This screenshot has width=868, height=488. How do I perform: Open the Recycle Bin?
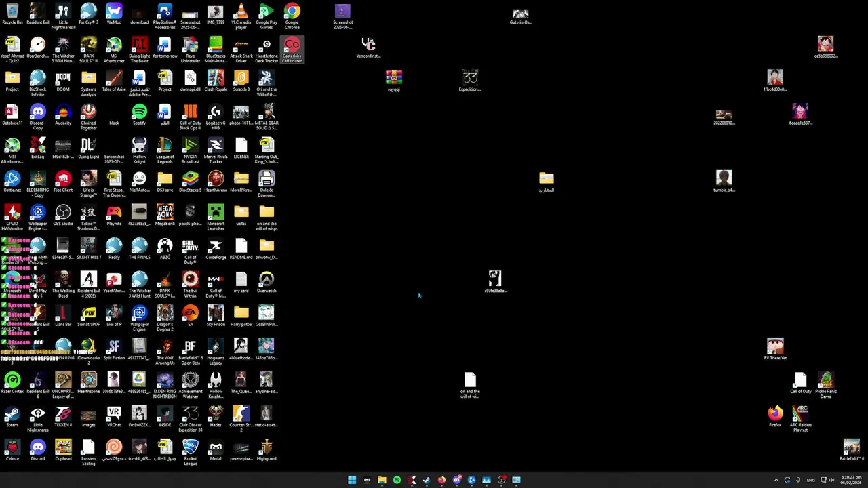(12, 12)
